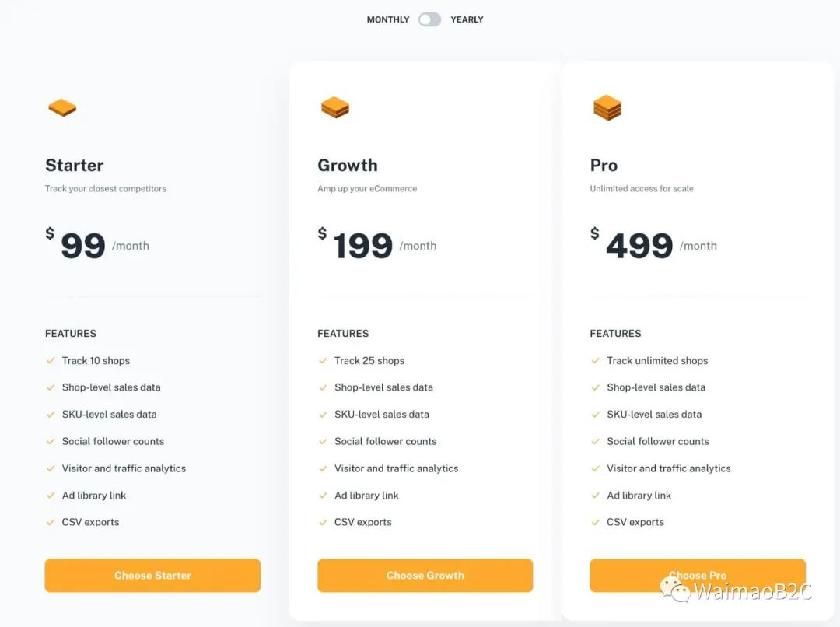Click the Starter plan heading

point(75,166)
